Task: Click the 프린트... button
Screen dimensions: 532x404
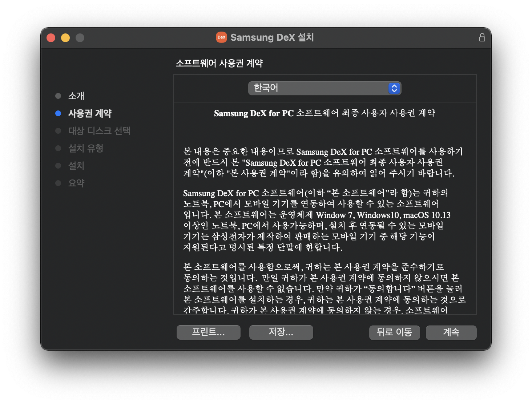Action: coord(209,332)
